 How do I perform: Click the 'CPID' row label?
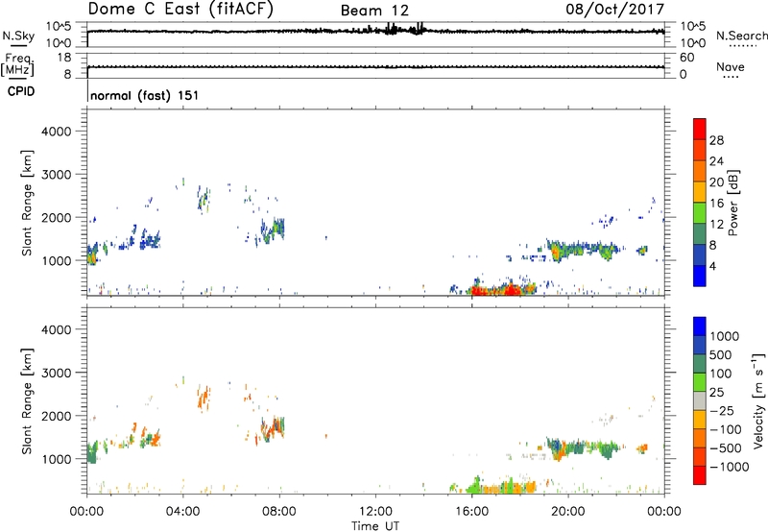(21, 91)
